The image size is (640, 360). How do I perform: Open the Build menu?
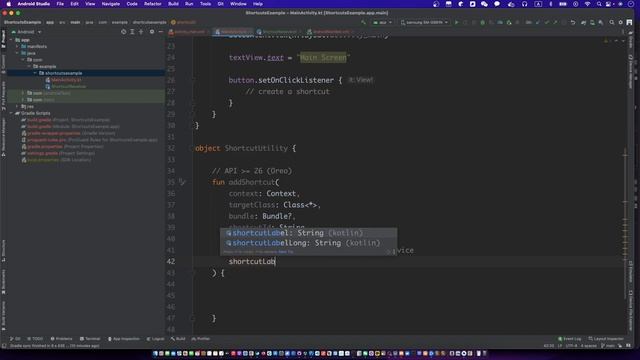173,4
